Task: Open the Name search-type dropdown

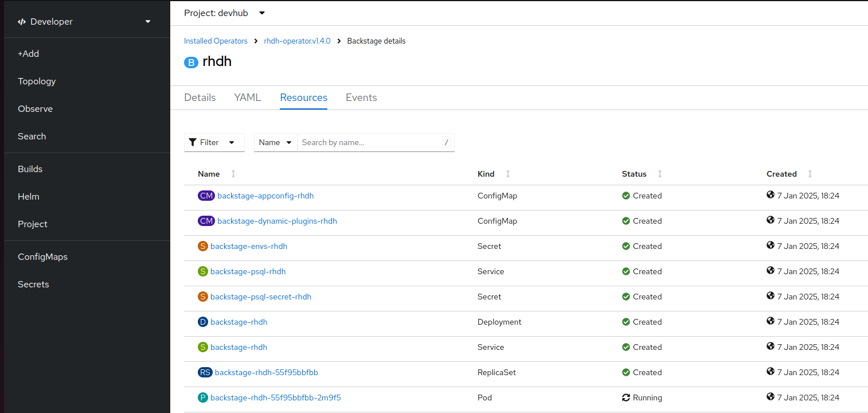Action: [x=276, y=142]
